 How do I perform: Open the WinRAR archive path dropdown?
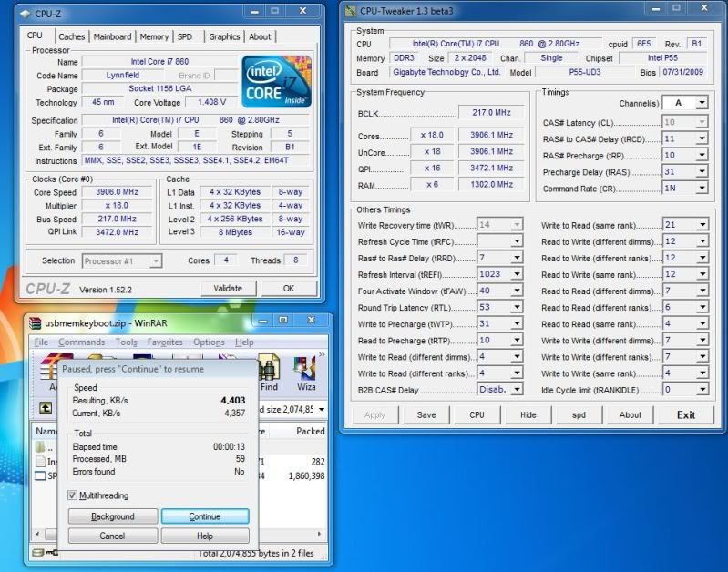(322, 410)
